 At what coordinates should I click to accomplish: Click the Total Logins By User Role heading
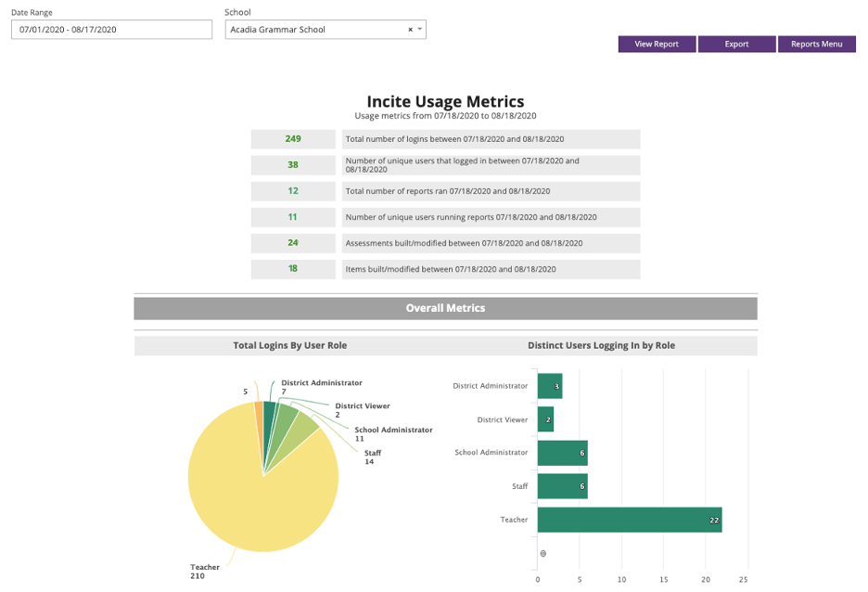289,345
